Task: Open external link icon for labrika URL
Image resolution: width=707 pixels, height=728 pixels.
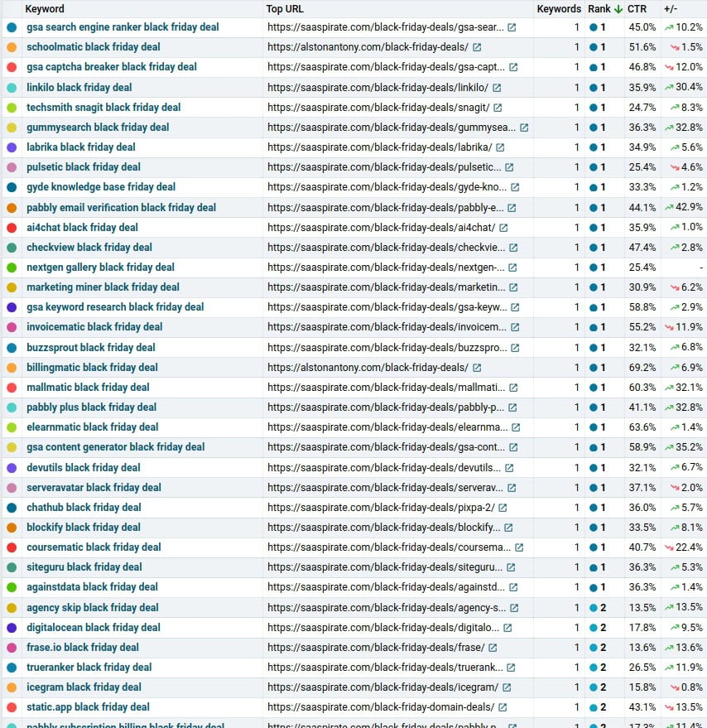Action: pos(500,147)
